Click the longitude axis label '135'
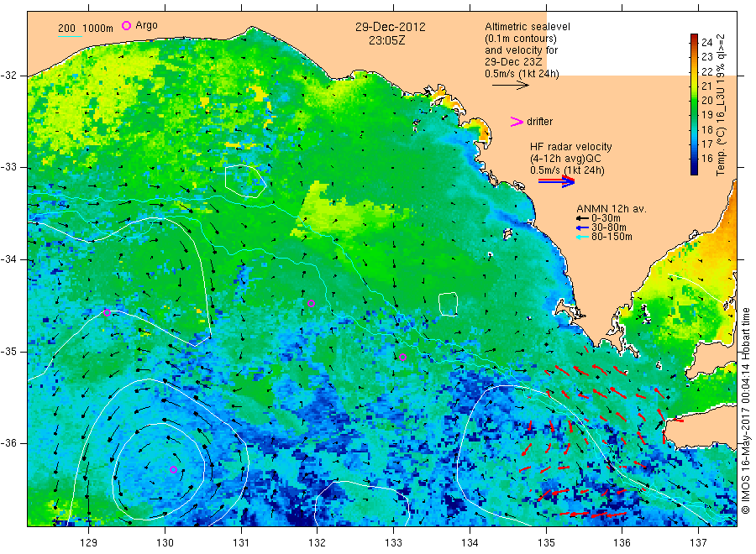Image resolution: width=756 pixels, height=554 pixels. [546, 543]
